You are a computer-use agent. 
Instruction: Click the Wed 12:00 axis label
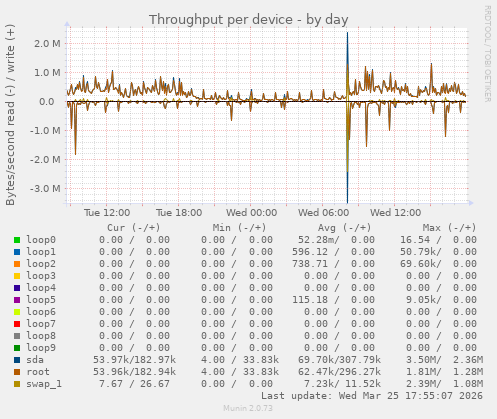point(395,213)
